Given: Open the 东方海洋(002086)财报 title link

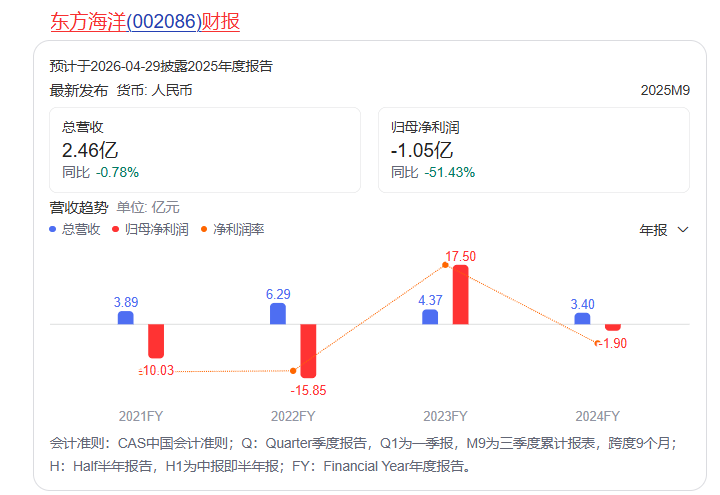Looking at the screenshot, I should pos(145,21).
